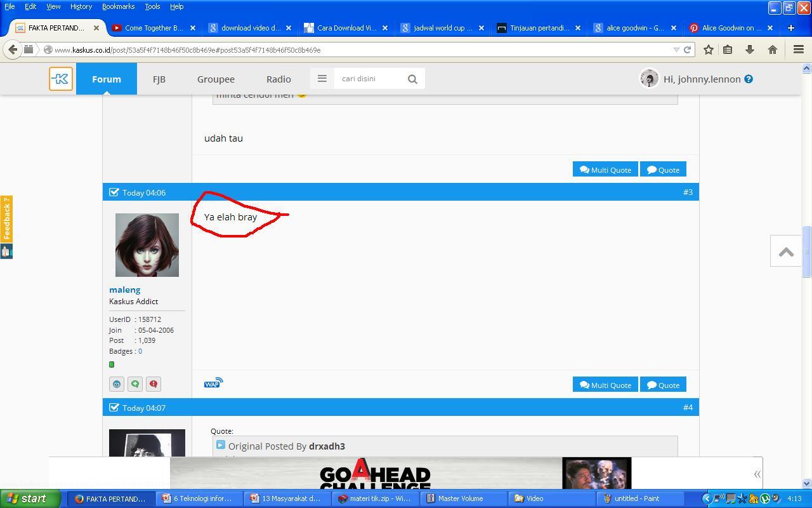Click the uTorrent tray icon
The height and width of the screenshot is (508, 812).
click(765, 498)
